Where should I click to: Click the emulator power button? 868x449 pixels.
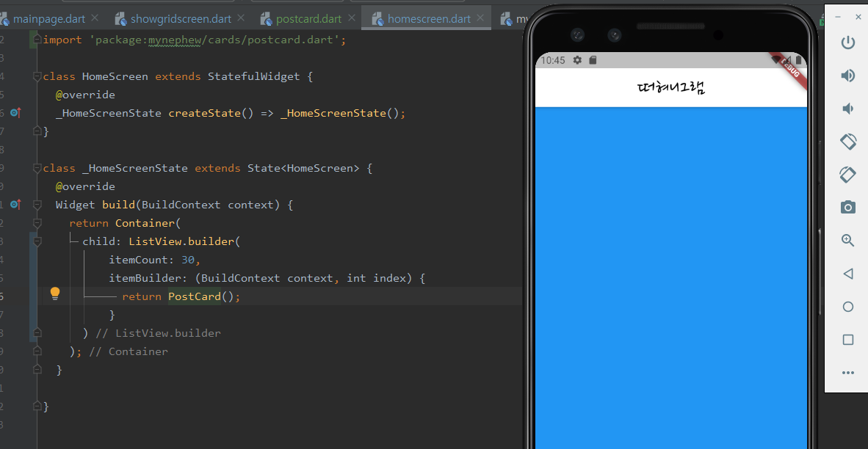click(847, 42)
